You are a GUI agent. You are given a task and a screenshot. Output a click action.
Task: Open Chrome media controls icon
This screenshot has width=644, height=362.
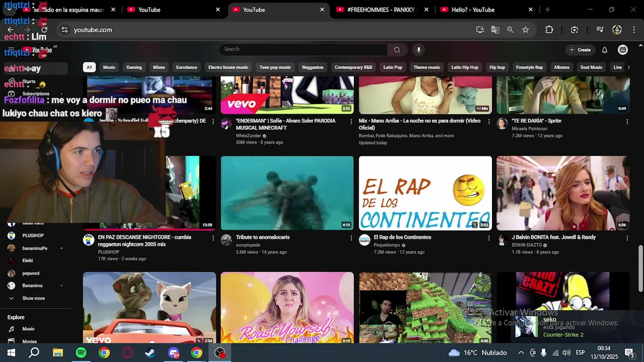click(x=600, y=30)
